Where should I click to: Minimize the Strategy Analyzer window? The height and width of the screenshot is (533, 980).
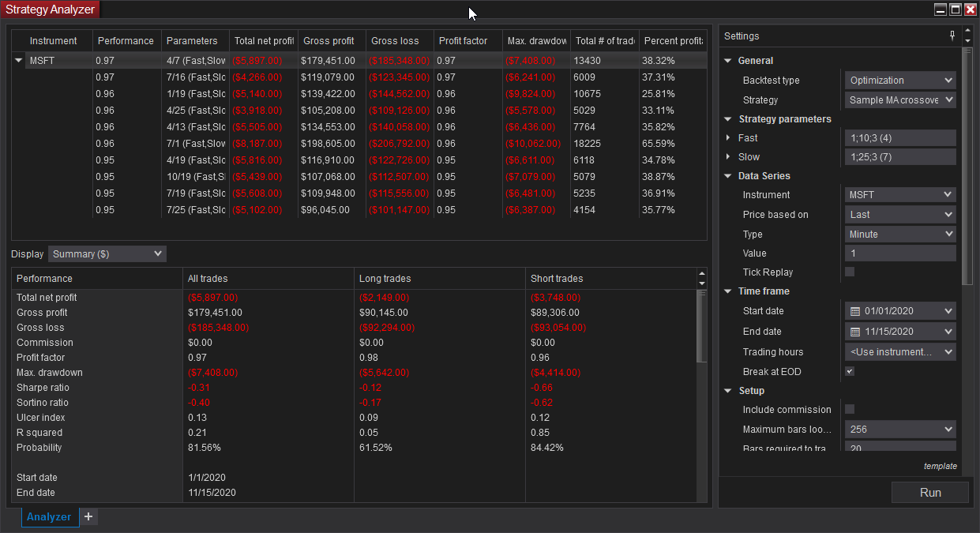[940, 9]
